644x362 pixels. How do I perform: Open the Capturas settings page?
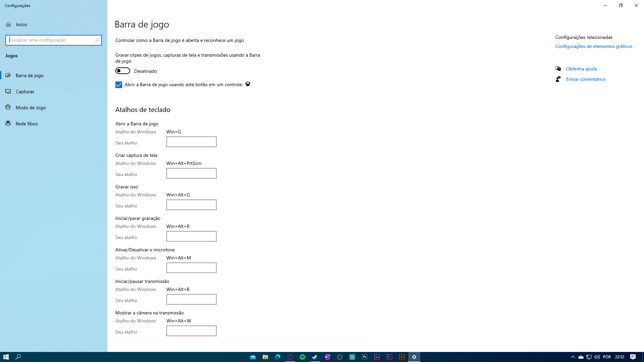(x=25, y=92)
